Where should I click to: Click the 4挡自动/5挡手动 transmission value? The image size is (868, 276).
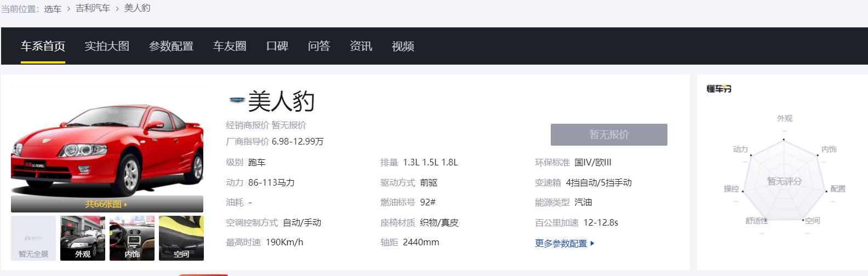coord(598,182)
